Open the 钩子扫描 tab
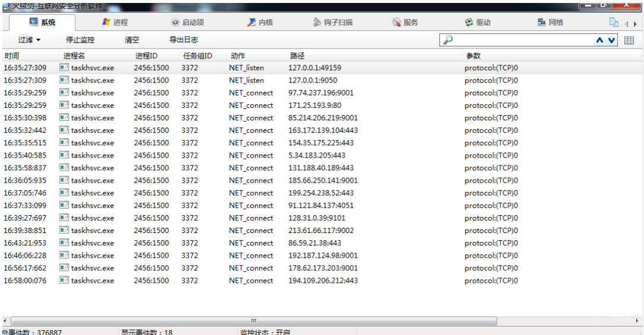This screenshot has height=335, width=644. (333, 22)
